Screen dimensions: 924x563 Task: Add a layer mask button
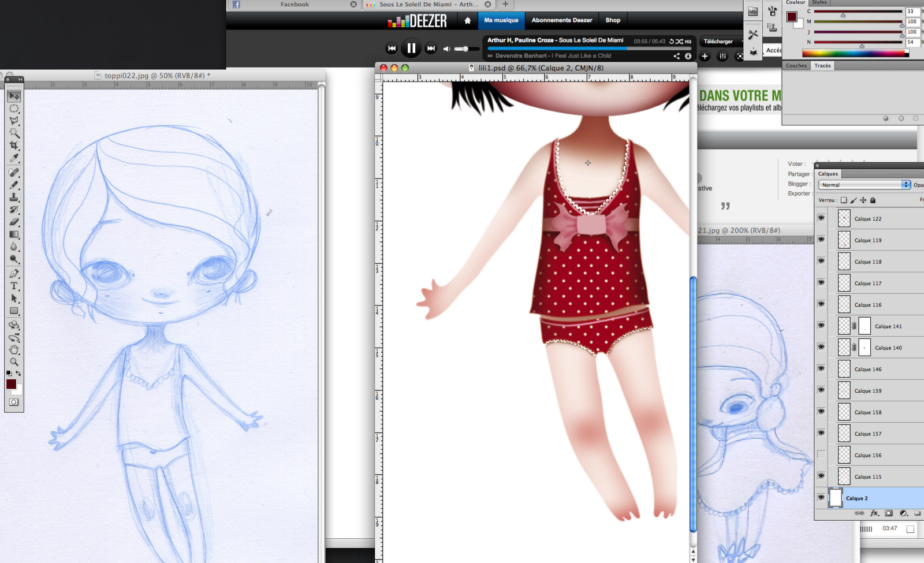889,513
